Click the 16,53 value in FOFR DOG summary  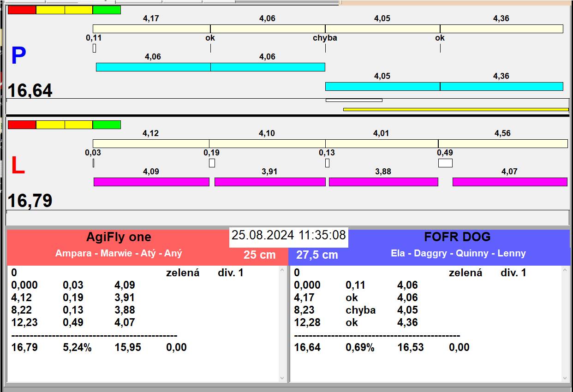point(411,347)
